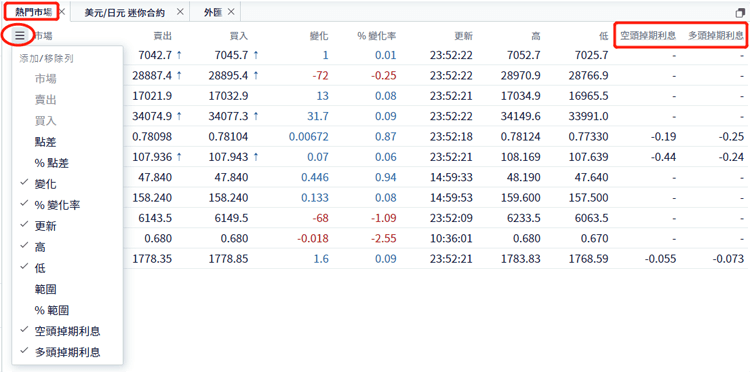Close the 美元/日元 迷你合約 tab

coord(180,12)
